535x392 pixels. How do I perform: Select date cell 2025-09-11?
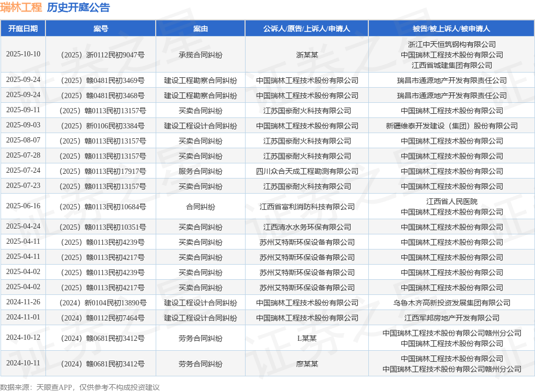click(x=23, y=110)
